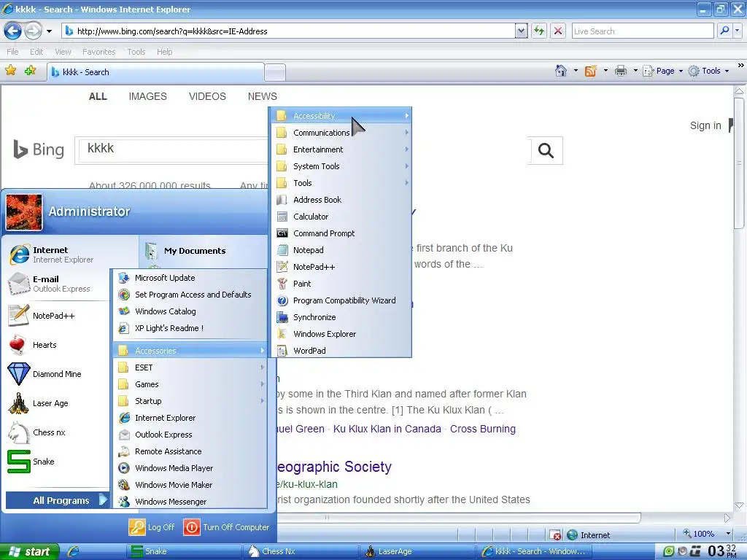Expand the Communications submenu
Screen dimensions: 747x560
(341, 133)
